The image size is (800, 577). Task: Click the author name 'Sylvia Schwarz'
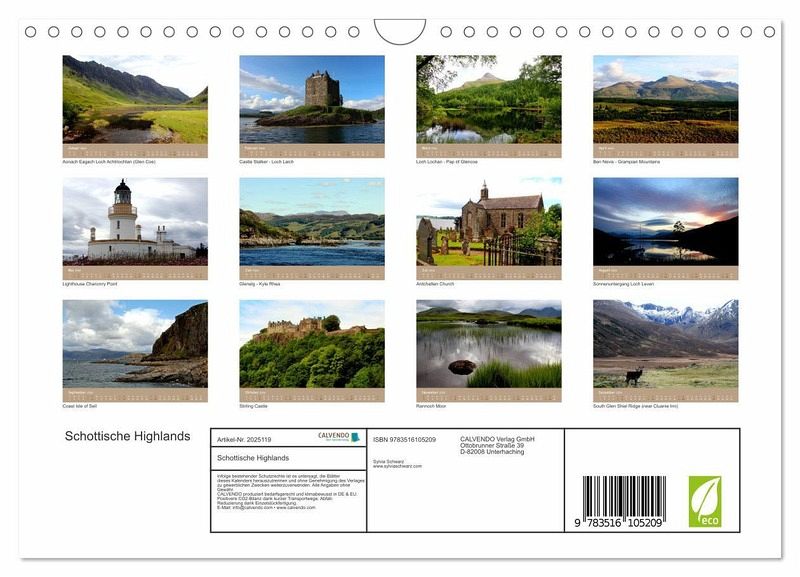(388, 462)
